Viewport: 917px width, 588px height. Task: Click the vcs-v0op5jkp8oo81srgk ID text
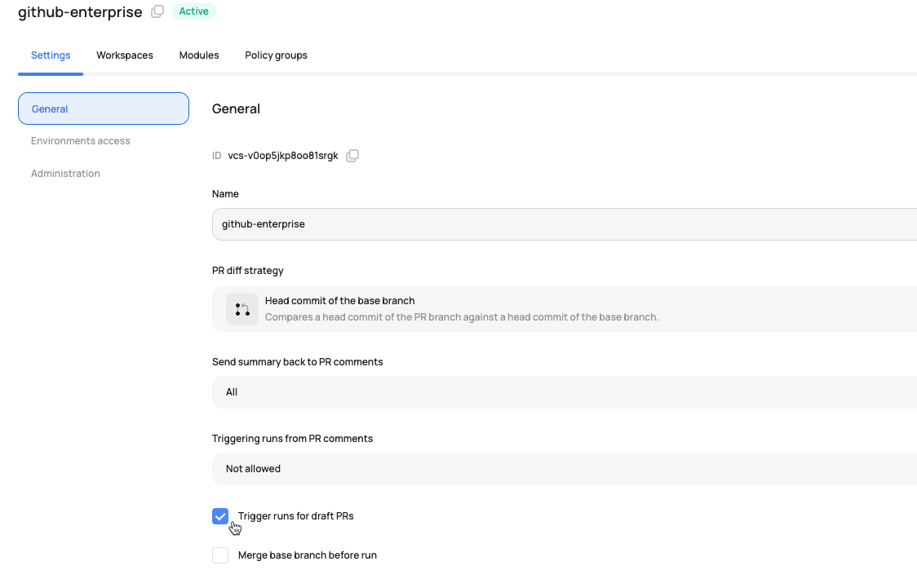(283, 156)
